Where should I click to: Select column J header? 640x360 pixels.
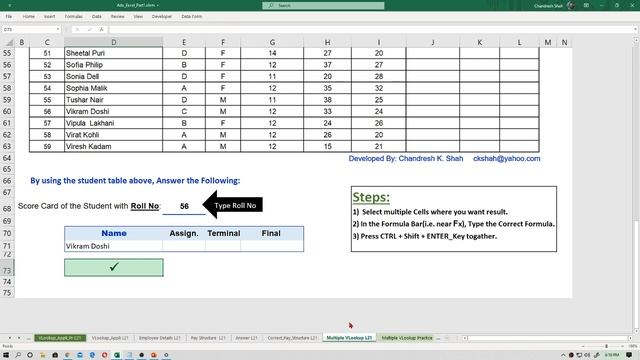[x=433, y=42]
